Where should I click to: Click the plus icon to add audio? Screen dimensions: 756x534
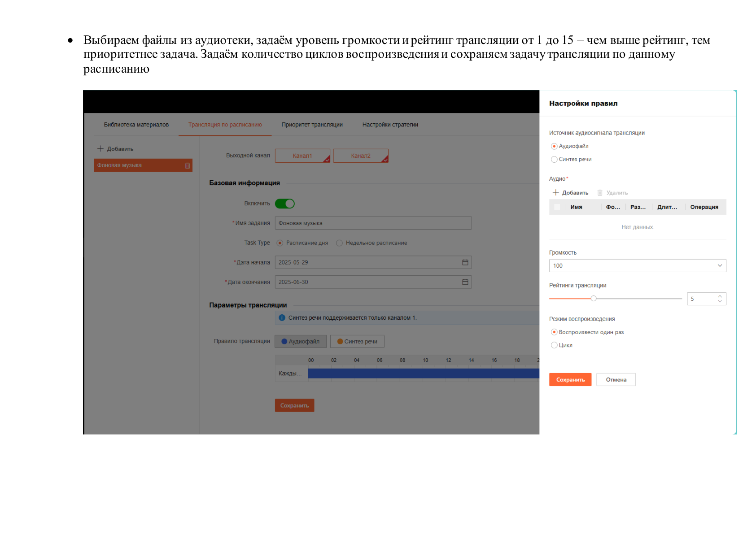(x=555, y=192)
